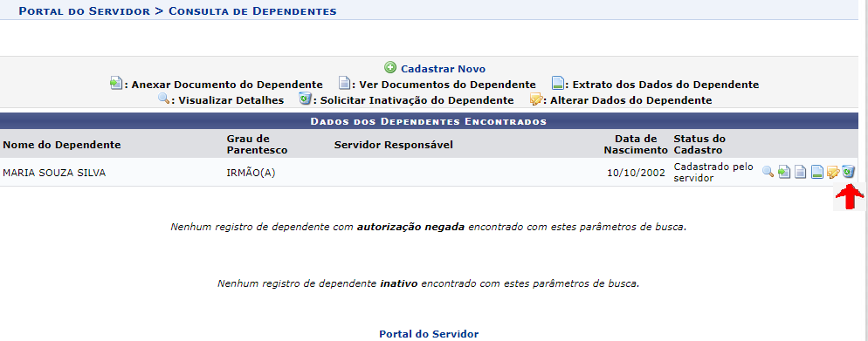Viewport: 868px width, 341px height.
Task: Click legend trash icon for Solicitar Inativação
Action: (x=305, y=99)
